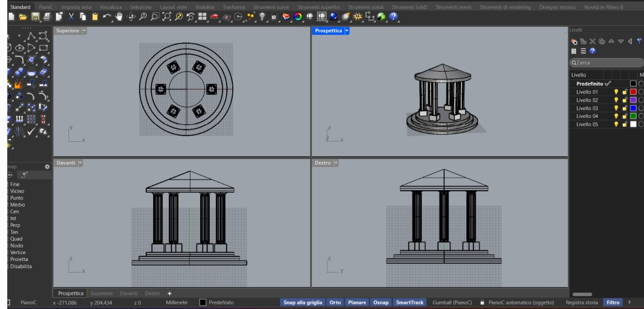Image resolution: width=644 pixels, height=309 pixels.
Task: Open the Superiore viewport dropdown arrow
Action: [84, 31]
